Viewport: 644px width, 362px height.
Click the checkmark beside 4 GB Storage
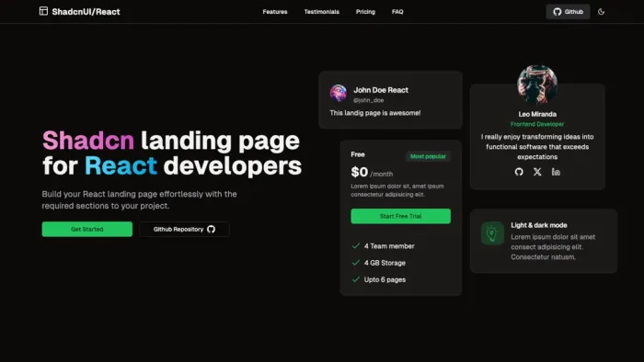[356, 263]
